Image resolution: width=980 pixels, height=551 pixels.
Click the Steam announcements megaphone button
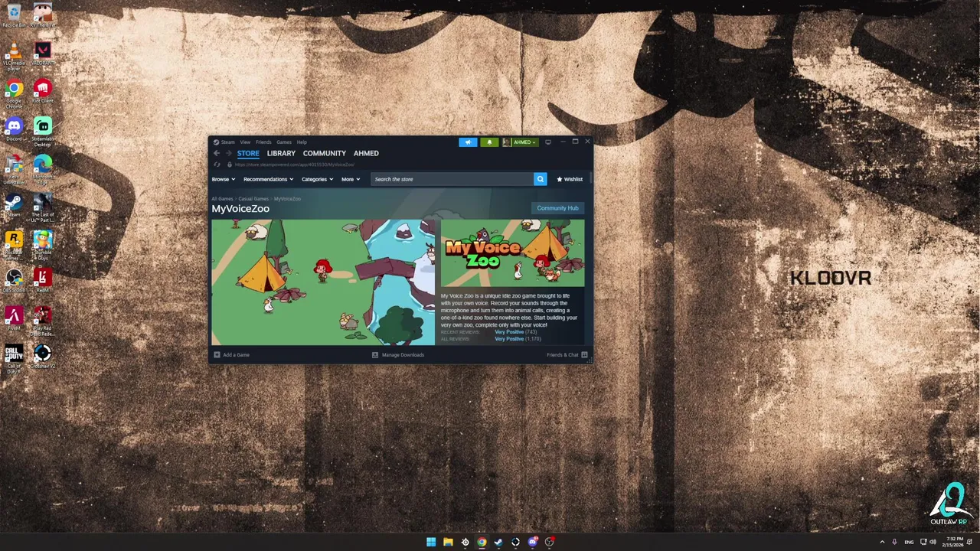click(x=468, y=142)
